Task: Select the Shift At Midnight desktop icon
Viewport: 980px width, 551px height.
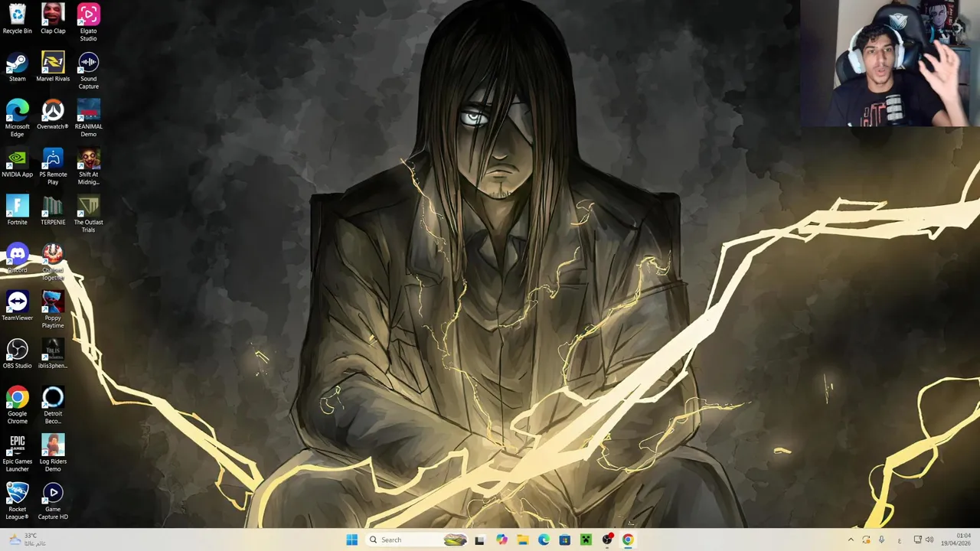Action: (88, 167)
